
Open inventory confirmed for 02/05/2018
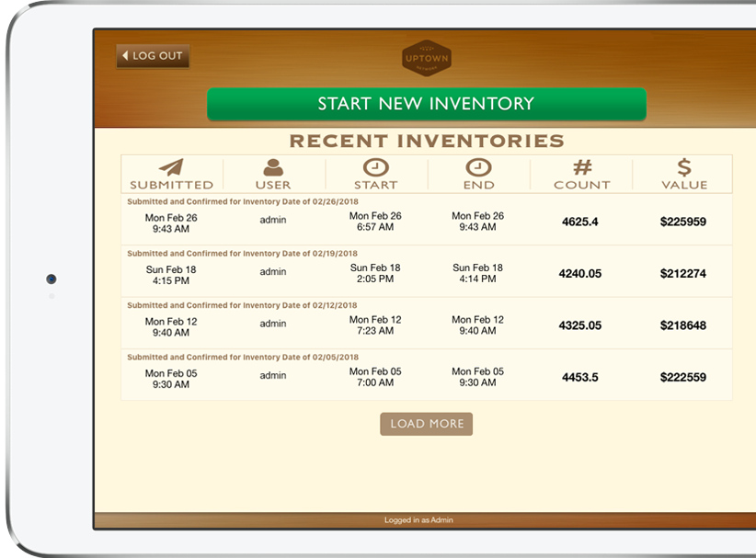[427, 375]
